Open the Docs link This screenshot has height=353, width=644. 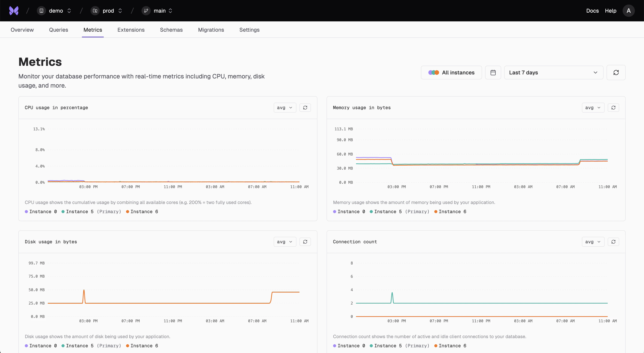[592, 10]
